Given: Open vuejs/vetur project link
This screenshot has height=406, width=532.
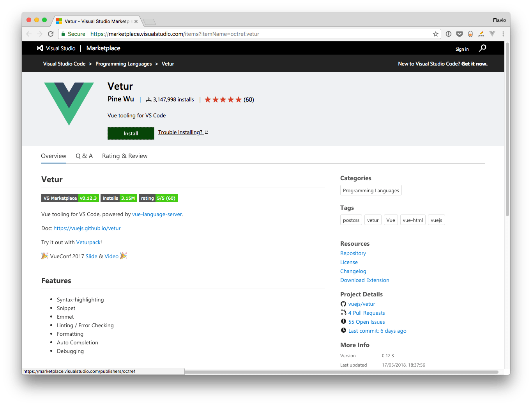Looking at the screenshot, I should coord(362,304).
